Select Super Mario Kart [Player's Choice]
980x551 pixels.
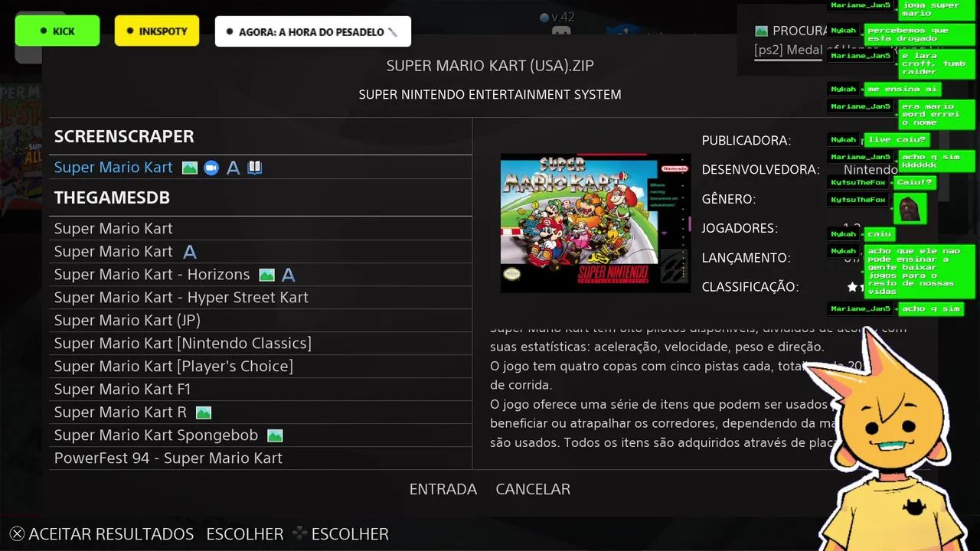[x=260, y=367]
